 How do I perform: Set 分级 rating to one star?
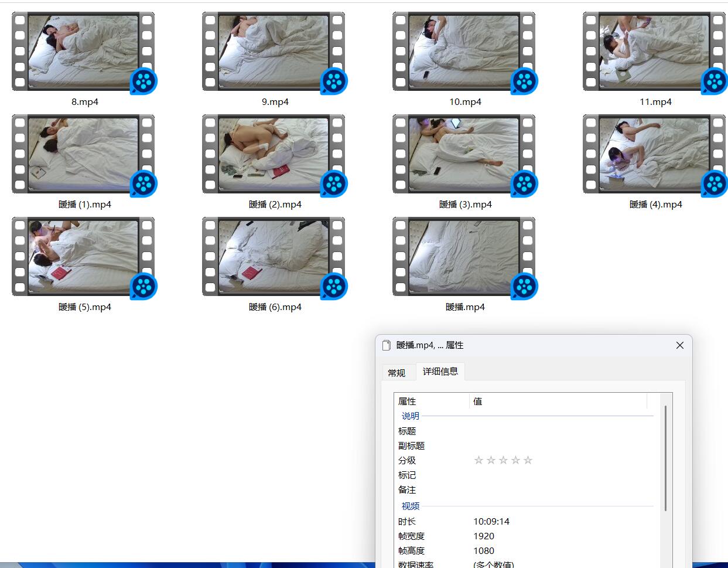pos(479,460)
